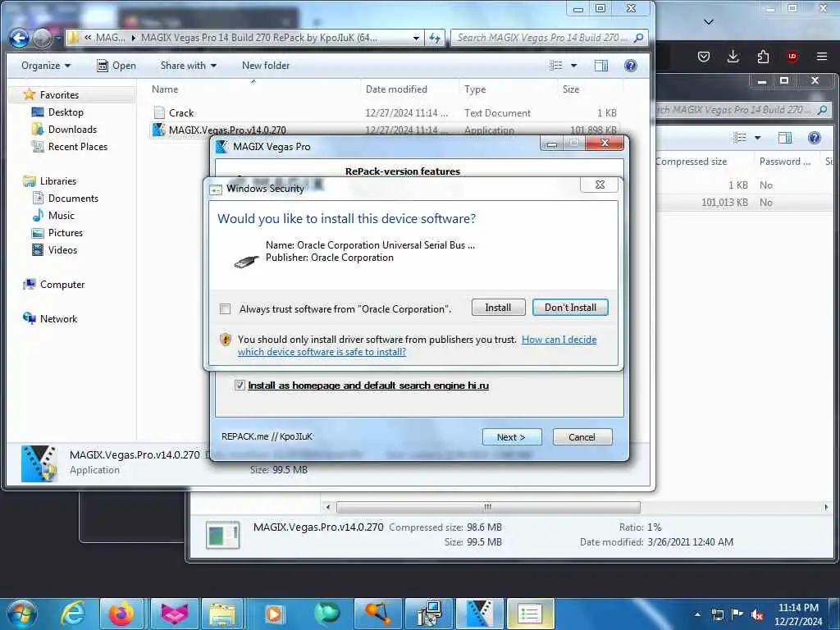Screen dimensions: 840x630
Task: Sort files by the Date modified column
Action: [396, 89]
